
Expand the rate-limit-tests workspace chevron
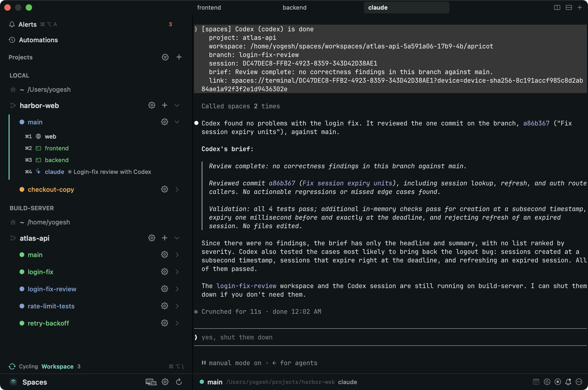177,306
